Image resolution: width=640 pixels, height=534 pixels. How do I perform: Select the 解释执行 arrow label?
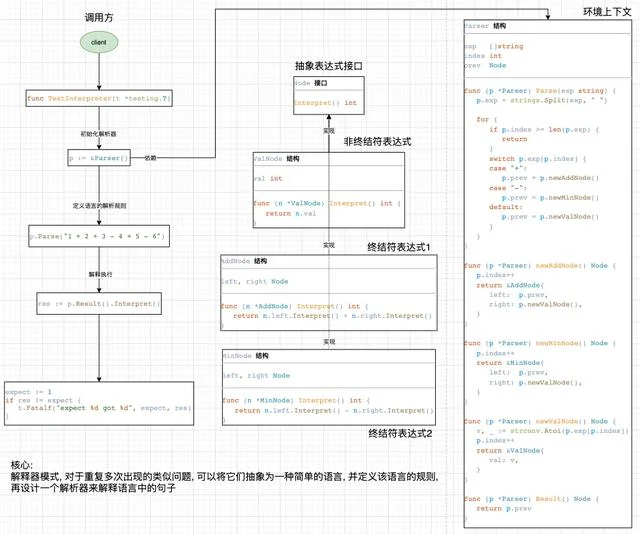100,274
